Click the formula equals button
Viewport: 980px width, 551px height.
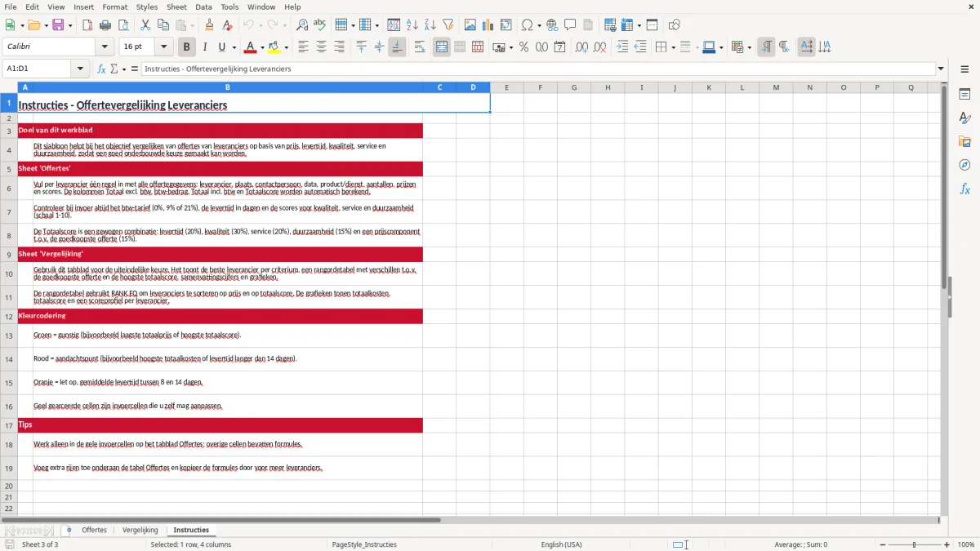point(135,69)
